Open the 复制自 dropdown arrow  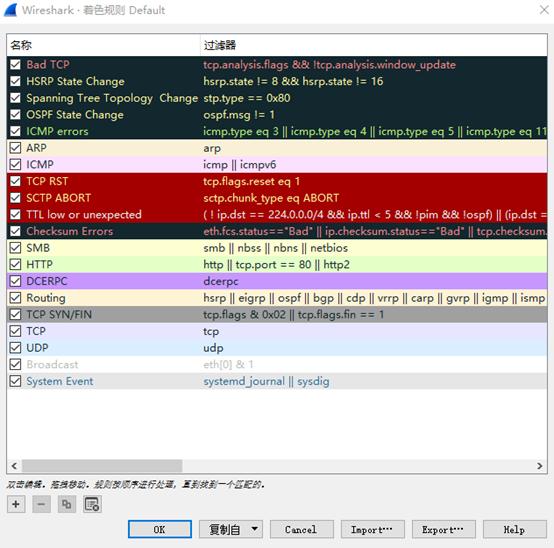(x=254, y=529)
